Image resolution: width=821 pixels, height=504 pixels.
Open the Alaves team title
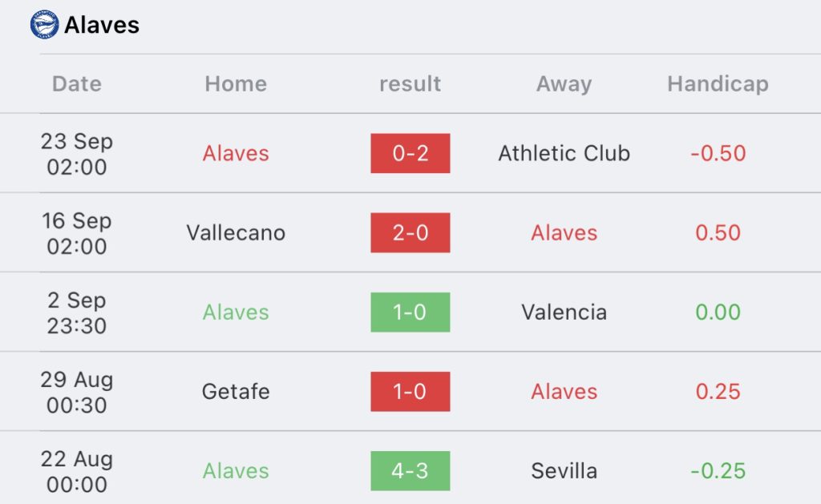tap(102, 25)
